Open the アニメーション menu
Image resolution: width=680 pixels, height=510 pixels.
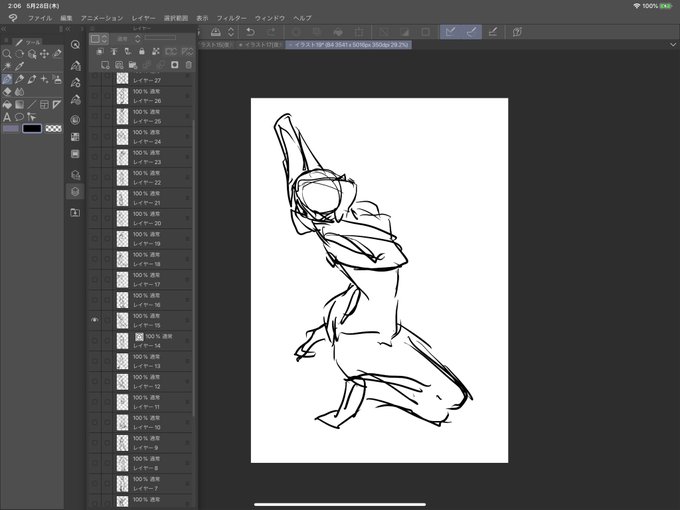coord(102,18)
